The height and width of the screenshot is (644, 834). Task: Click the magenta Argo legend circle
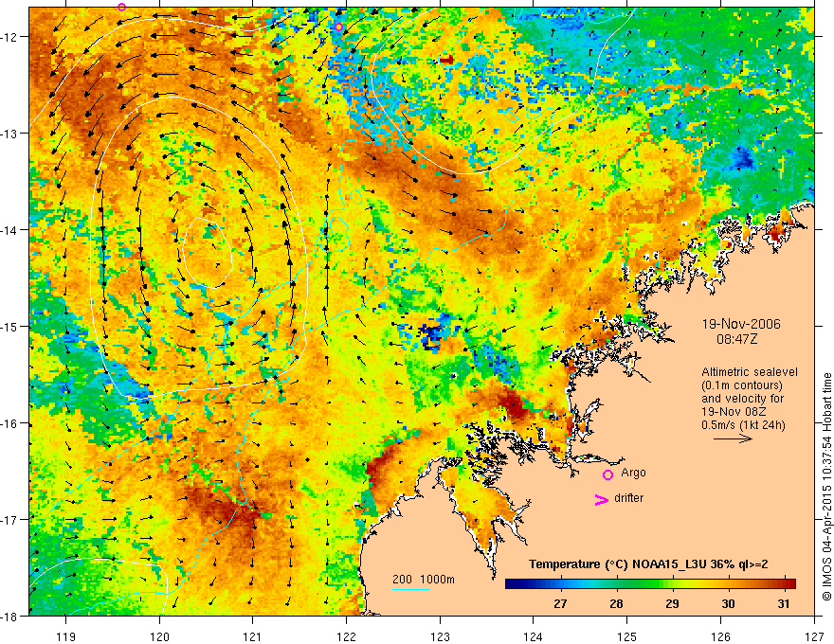click(607, 474)
